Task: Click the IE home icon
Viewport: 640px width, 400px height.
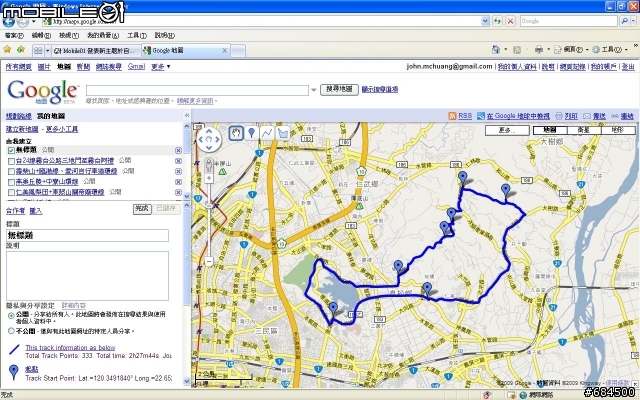Action: [496, 50]
